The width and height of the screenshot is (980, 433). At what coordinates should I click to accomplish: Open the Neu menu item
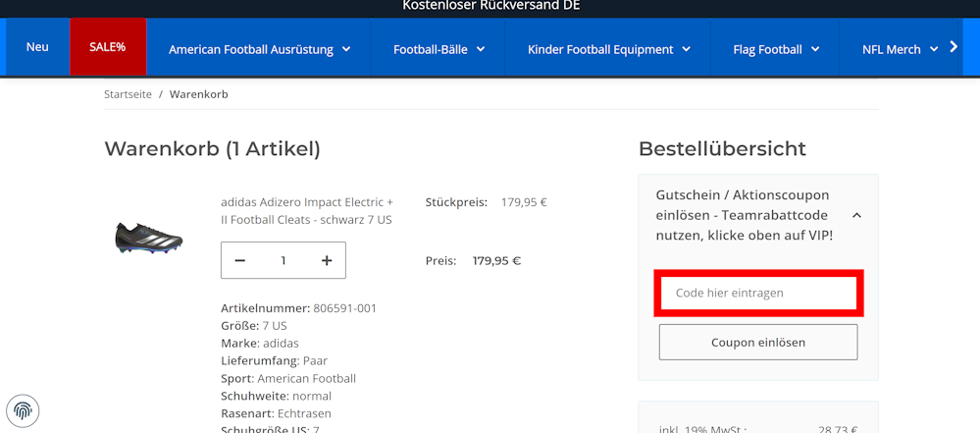pos(37,47)
